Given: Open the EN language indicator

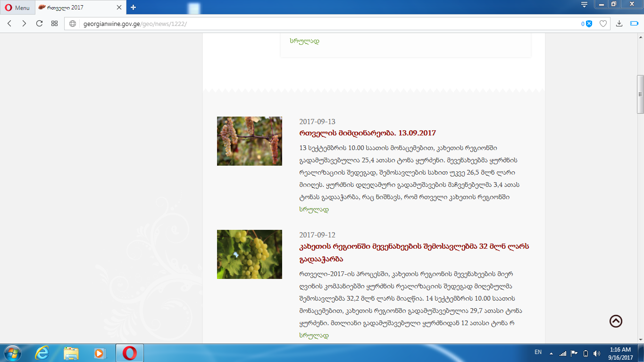Looking at the screenshot, I should point(538,353).
